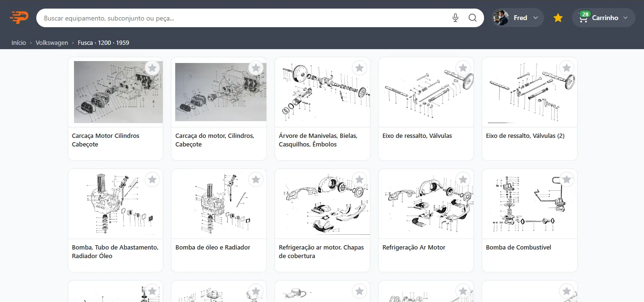Click title 'Carcaça do motor, Cilindros, Cabeçote'

coord(215,140)
